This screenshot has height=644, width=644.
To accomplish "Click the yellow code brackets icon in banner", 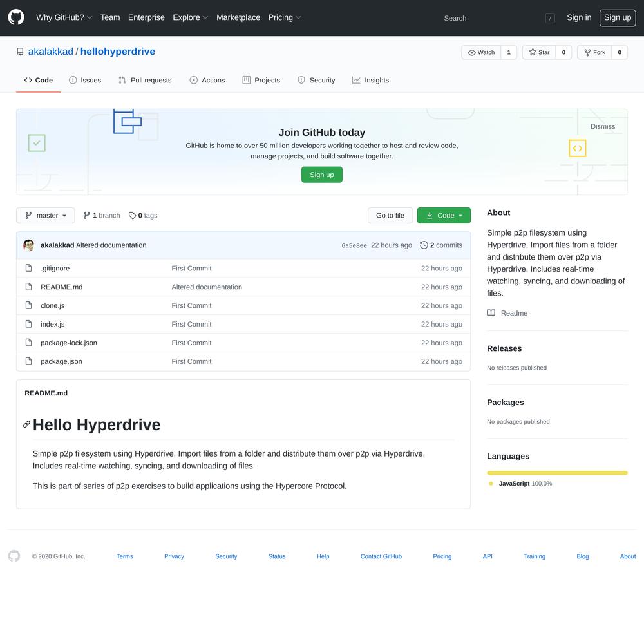I will click(577, 148).
